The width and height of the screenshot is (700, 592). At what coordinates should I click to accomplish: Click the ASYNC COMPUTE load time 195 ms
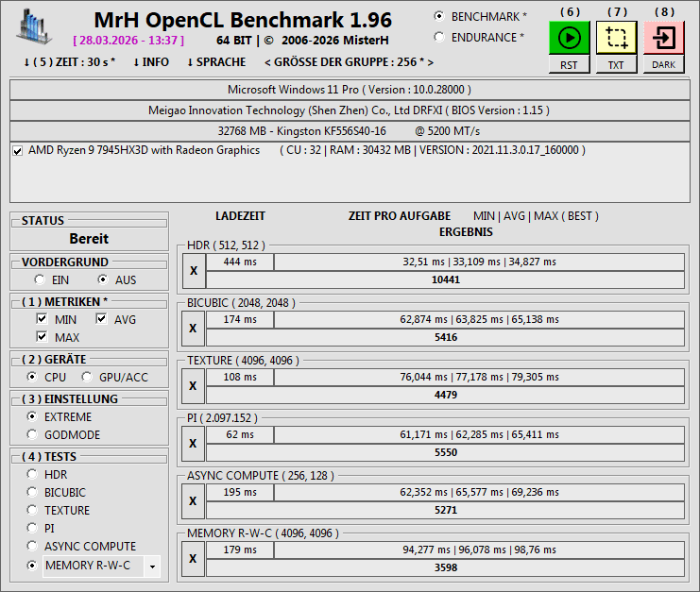pyautogui.click(x=240, y=492)
